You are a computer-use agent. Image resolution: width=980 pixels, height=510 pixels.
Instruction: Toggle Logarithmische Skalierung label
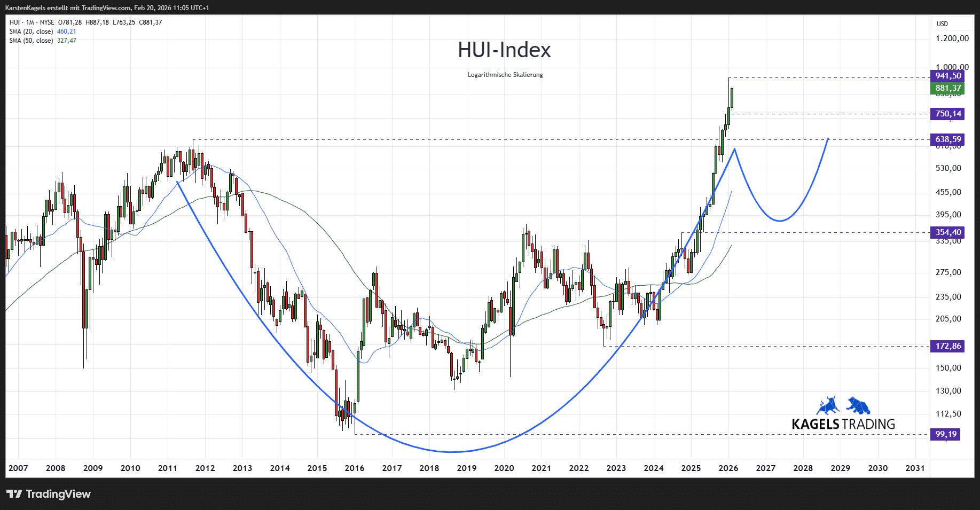pyautogui.click(x=504, y=75)
